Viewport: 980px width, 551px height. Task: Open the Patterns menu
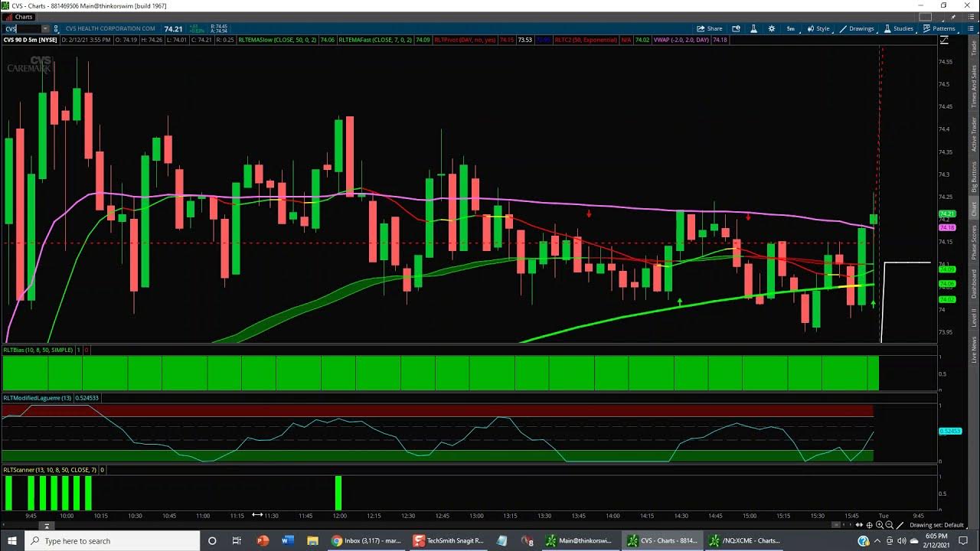click(x=939, y=28)
